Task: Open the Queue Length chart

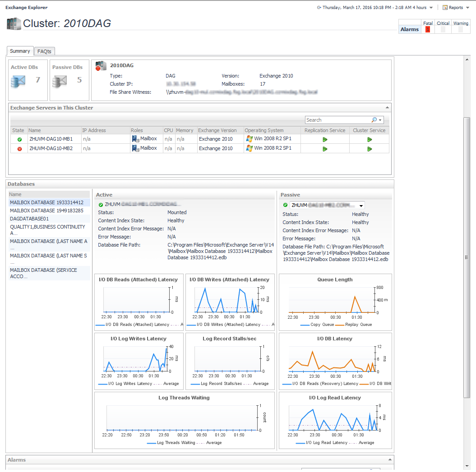Action: tap(335, 302)
